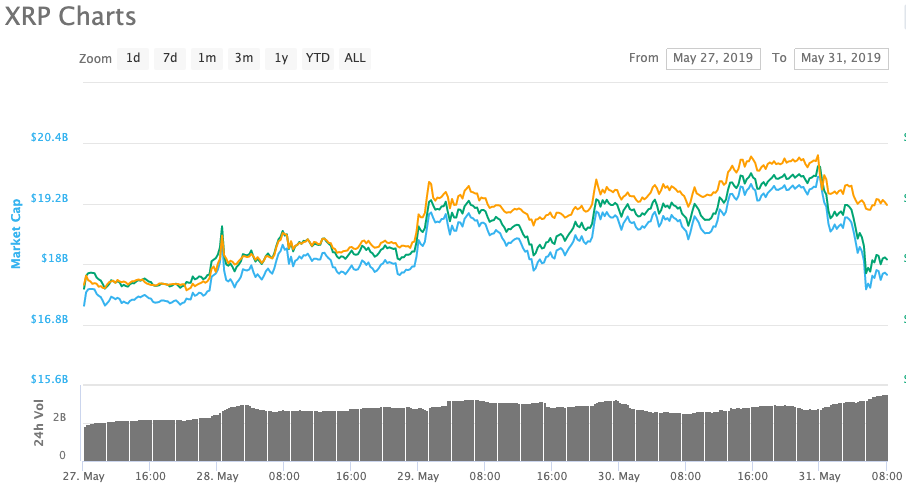This screenshot has width=906, height=494.
Task: Choose the 3m zoom option
Action: tap(244, 58)
